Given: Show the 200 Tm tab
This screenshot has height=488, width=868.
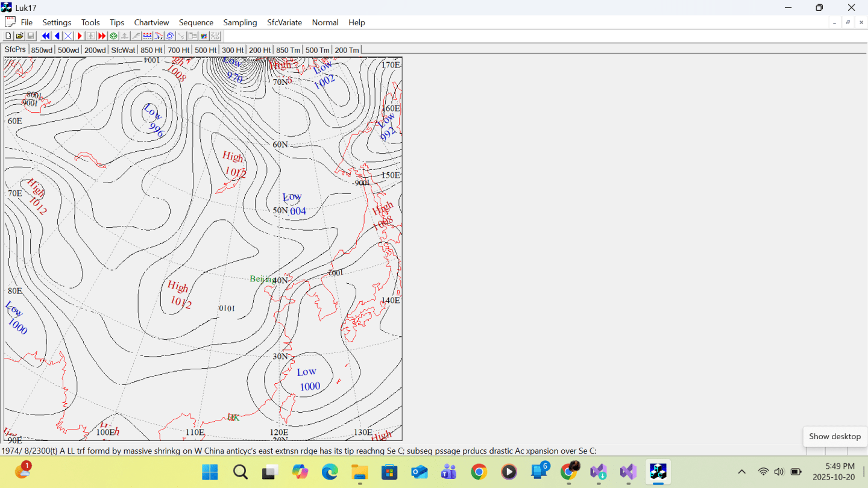Looking at the screenshot, I should pyautogui.click(x=347, y=50).
